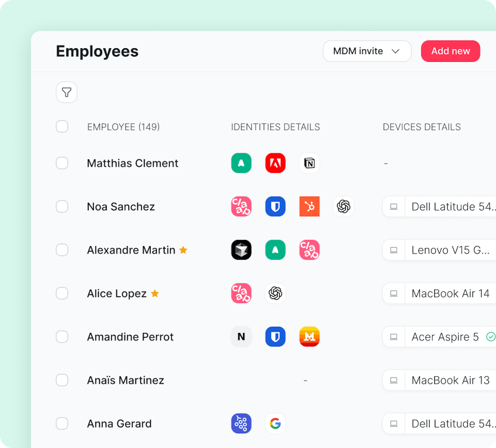The image size is (496, 448).
Task: Click Adobe icon for Matthias Clement
Action: click(275, 163)
